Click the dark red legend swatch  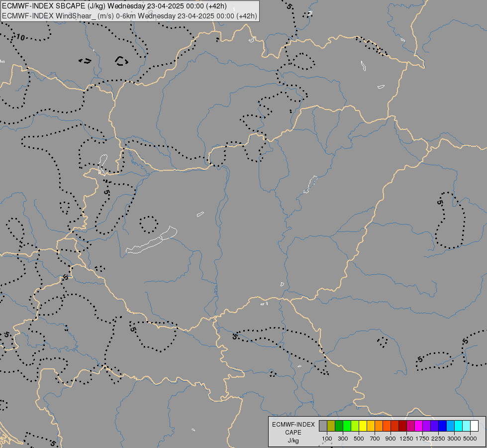tap(402, 426)
